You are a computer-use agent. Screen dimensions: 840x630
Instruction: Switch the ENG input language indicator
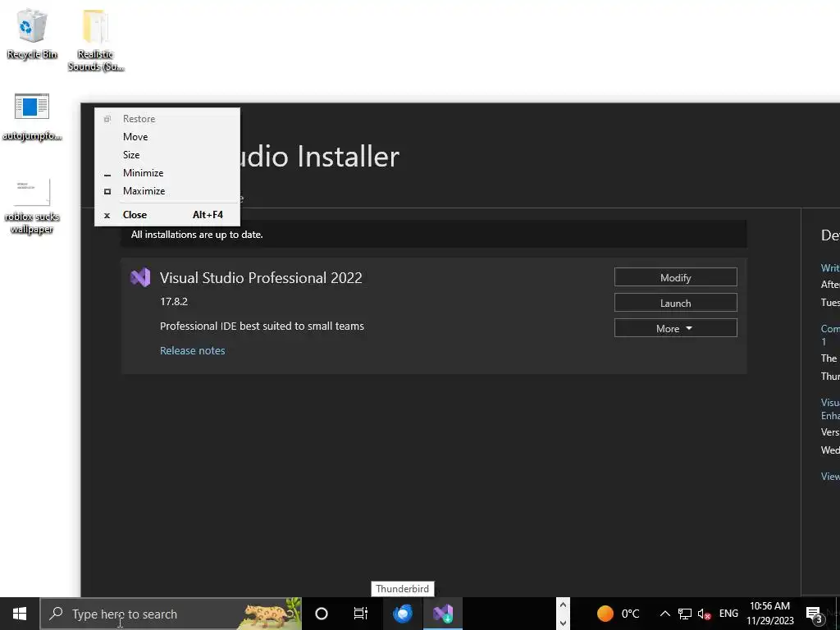click(x=728, y=614)
